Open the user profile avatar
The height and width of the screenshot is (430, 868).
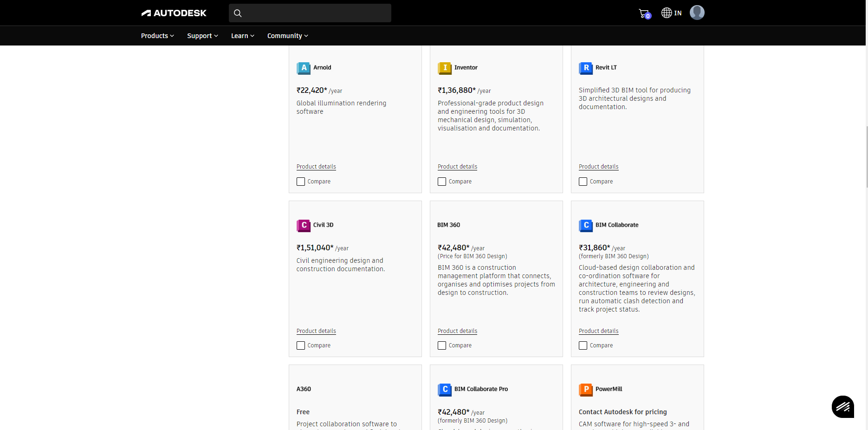697,13
